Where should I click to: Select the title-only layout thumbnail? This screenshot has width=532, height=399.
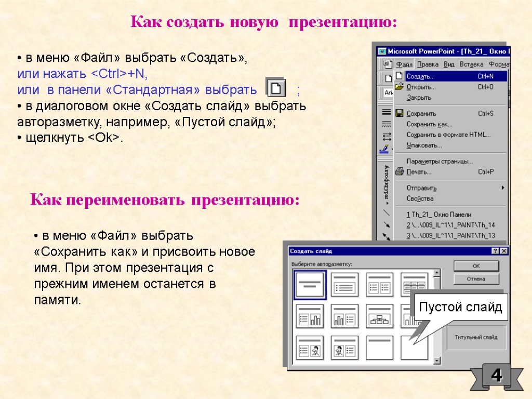(x=379, y=348)
